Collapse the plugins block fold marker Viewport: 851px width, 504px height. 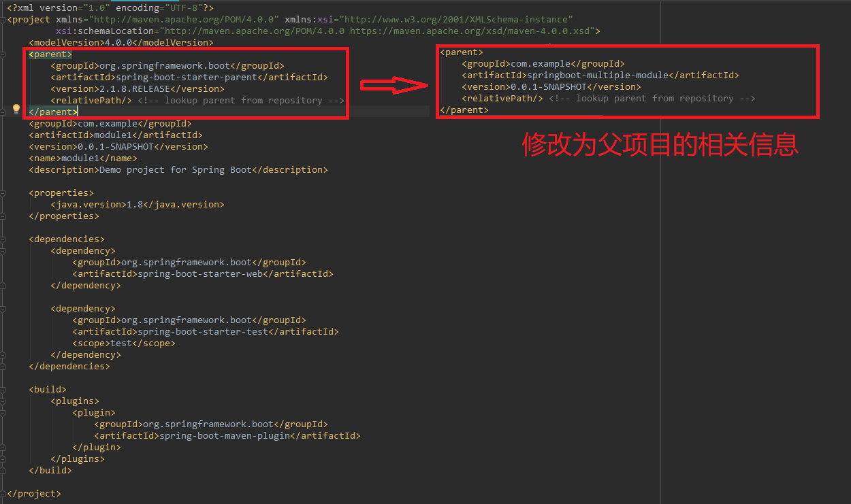point(3,401)
